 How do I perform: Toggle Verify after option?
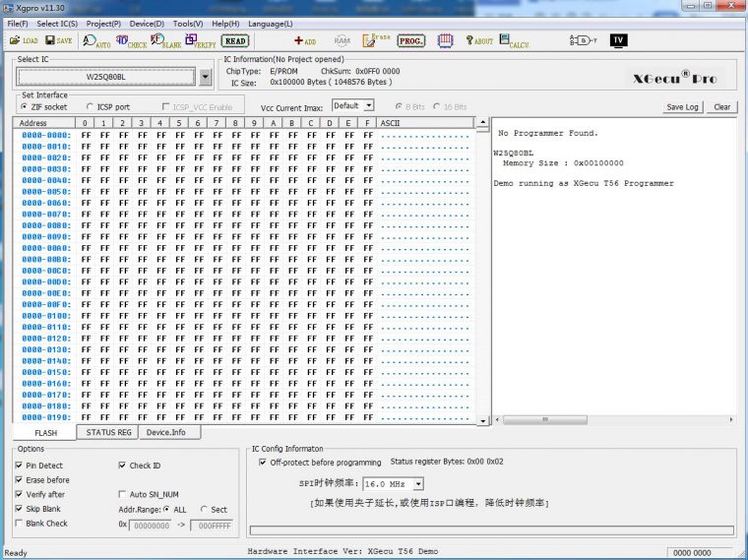pyautogui.click(x=40, y=494)
